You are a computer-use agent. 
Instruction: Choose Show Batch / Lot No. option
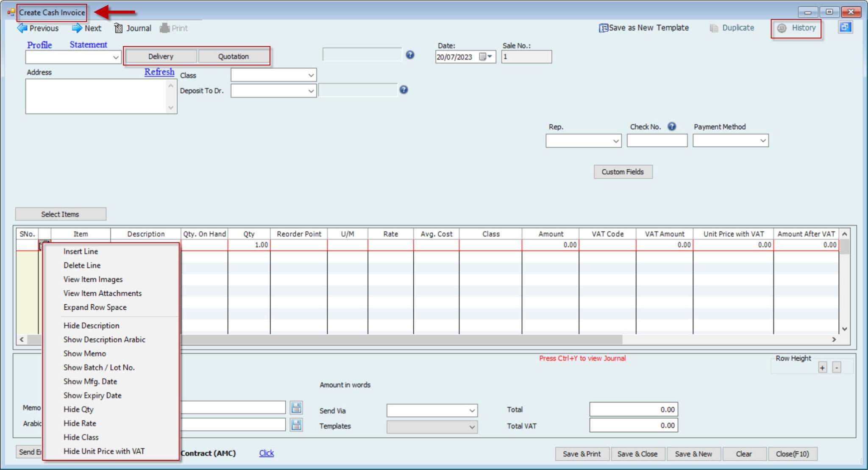click(99, 367)
